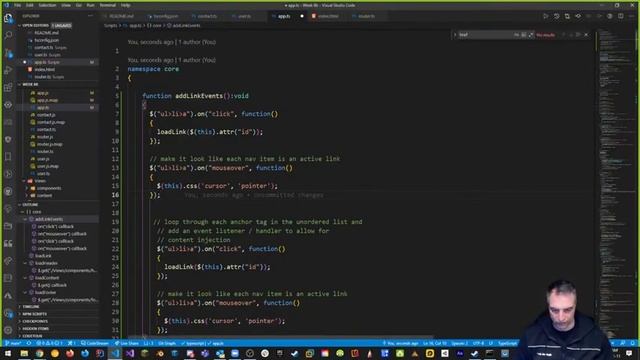
Task: Open the Accounts icon in activity bar
Action: [8, 313]
